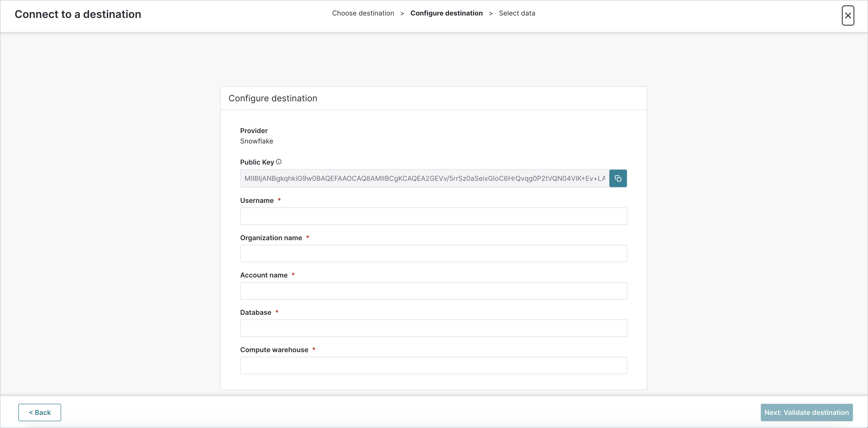Click the public key text box

coord(423,178)
